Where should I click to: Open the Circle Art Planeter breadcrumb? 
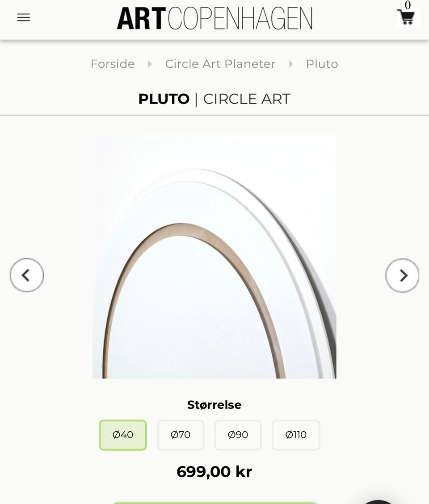220,64
